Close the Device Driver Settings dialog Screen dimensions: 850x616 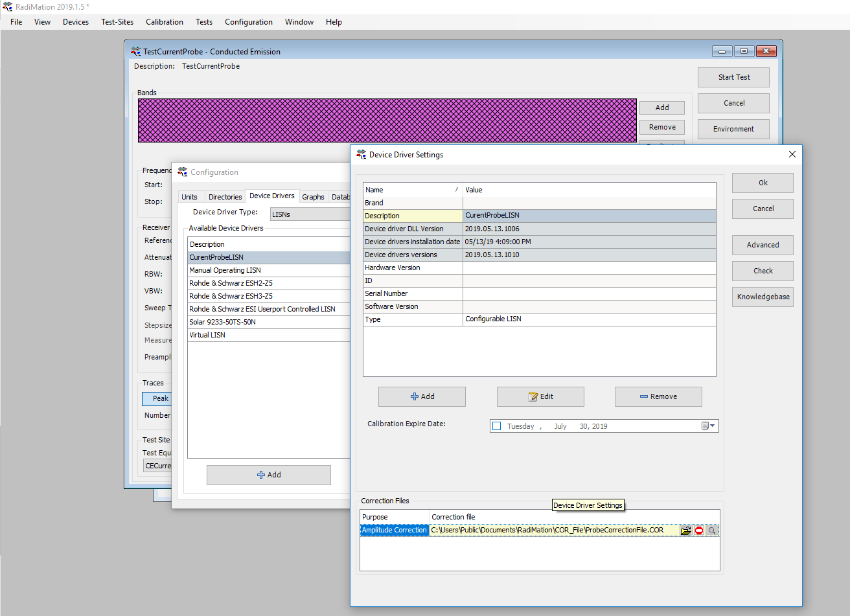792,155
